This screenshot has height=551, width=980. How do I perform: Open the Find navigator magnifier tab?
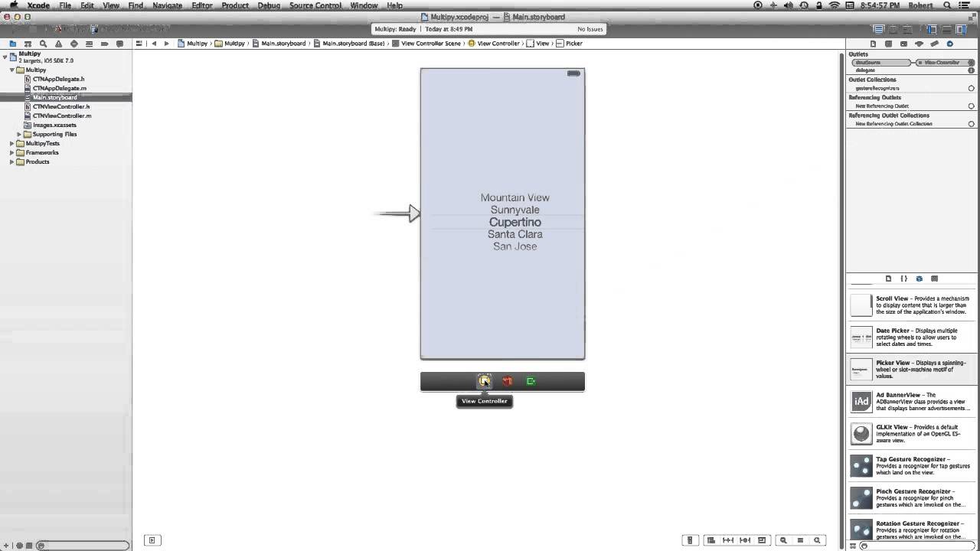click(43, 44)
